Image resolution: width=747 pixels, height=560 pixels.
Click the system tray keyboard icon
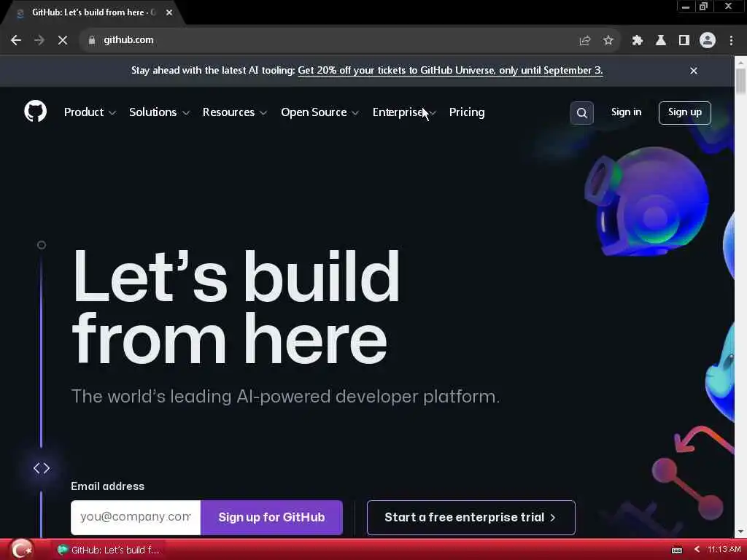click(676, 550)
